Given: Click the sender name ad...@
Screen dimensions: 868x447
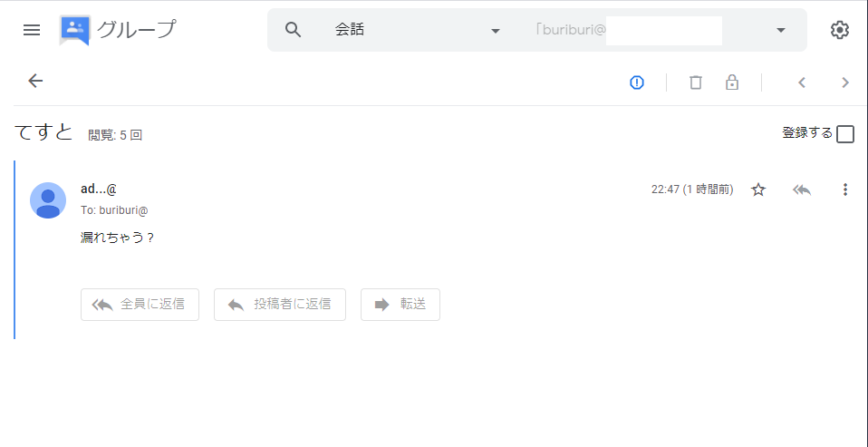Looking at the screenshot, I should click(99, 189).
